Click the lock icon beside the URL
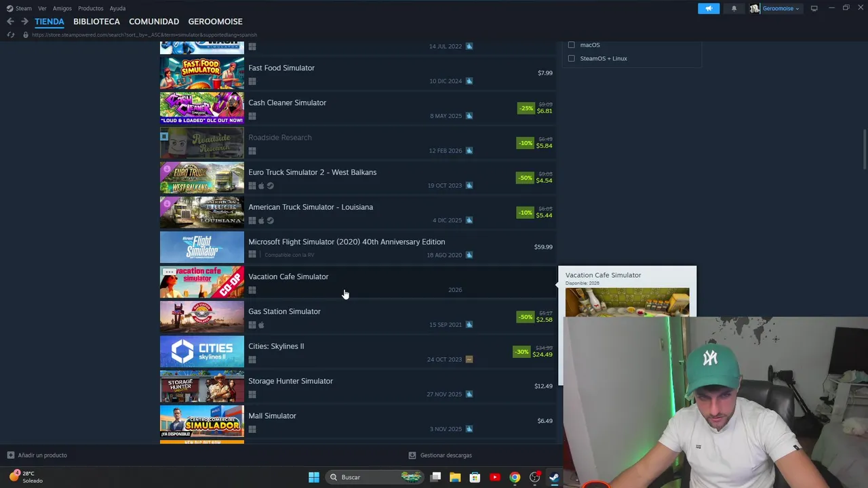The height and width of the screenshot is (488, 868). click(25, 35)
